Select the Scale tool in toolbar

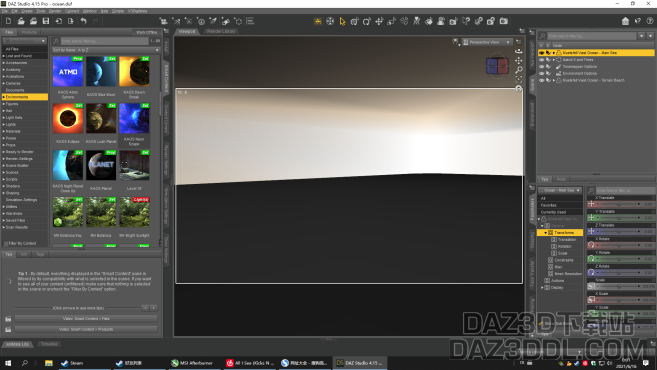click(391, 21)
